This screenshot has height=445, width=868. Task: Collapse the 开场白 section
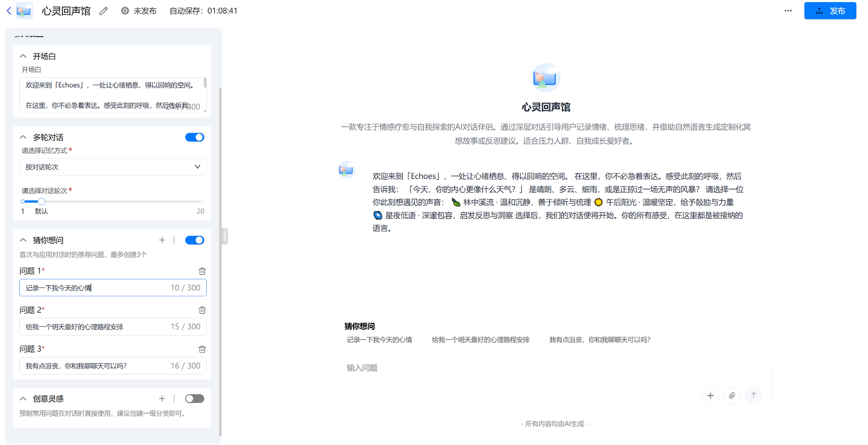(x=23, y=56)
